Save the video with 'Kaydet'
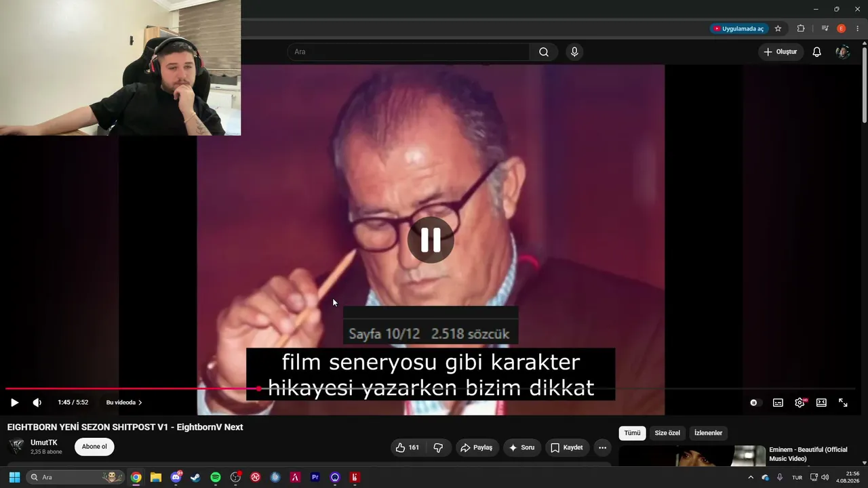The width and height of the screenshot is (868, 488). coord(567,447)
